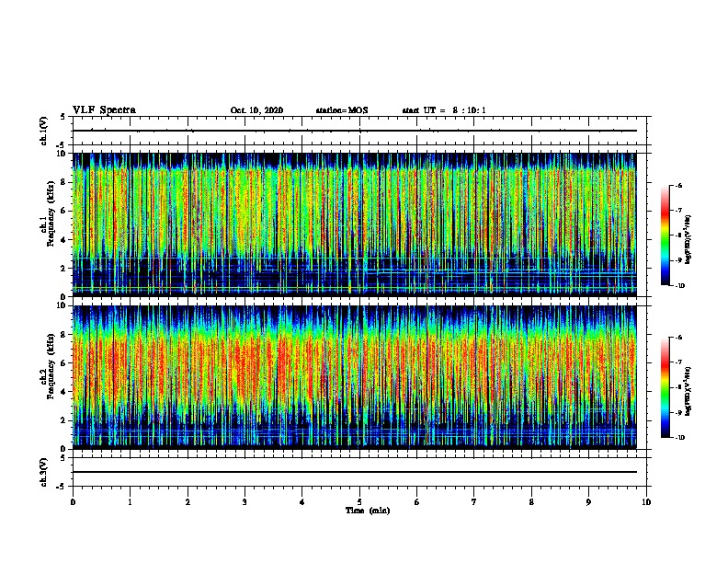The height and width of the screenshot is (563, 728).
Task: Click the ch.3 voltage waveform trace
Action: (x=355, y=472)
